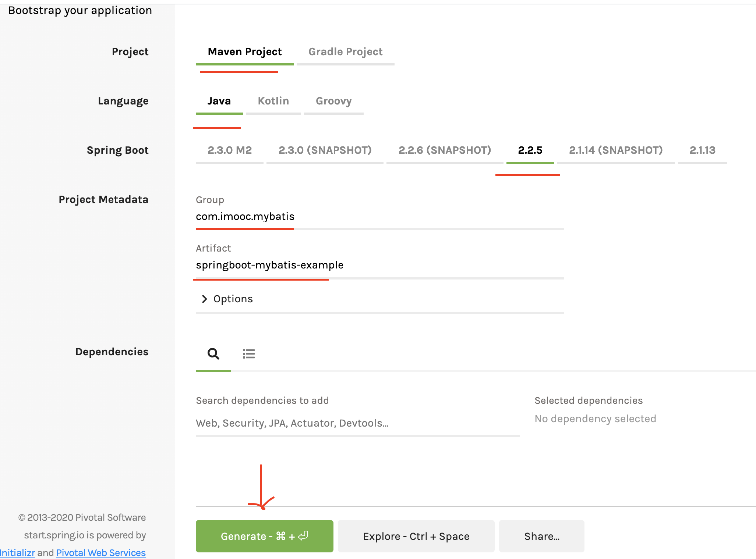Click the 'Dependencies' section label
Screen dimensions: 756x559
click(x=112, y=352)
